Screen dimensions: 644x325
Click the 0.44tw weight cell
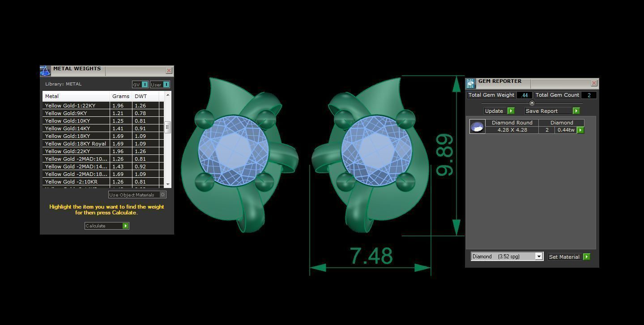click(x=566, y=130)
